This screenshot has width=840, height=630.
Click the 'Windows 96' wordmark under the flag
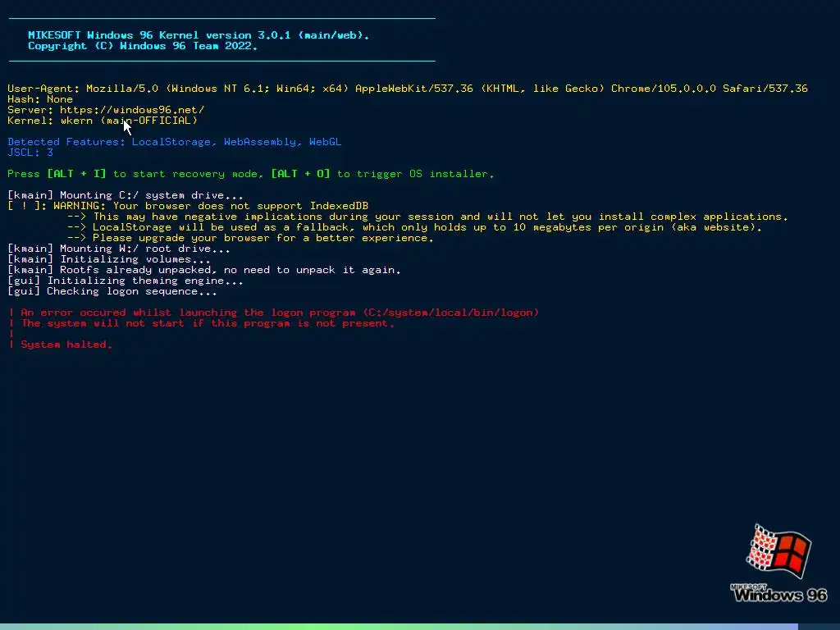coord(779,594)
